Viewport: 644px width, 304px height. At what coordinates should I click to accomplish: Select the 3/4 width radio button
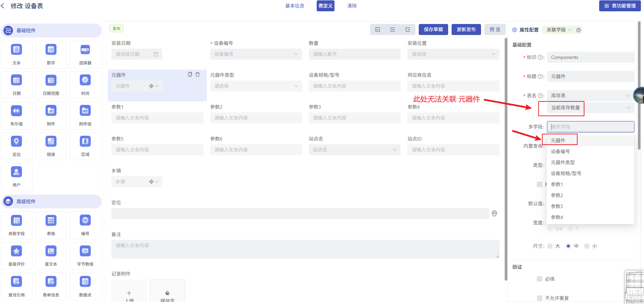550,229
